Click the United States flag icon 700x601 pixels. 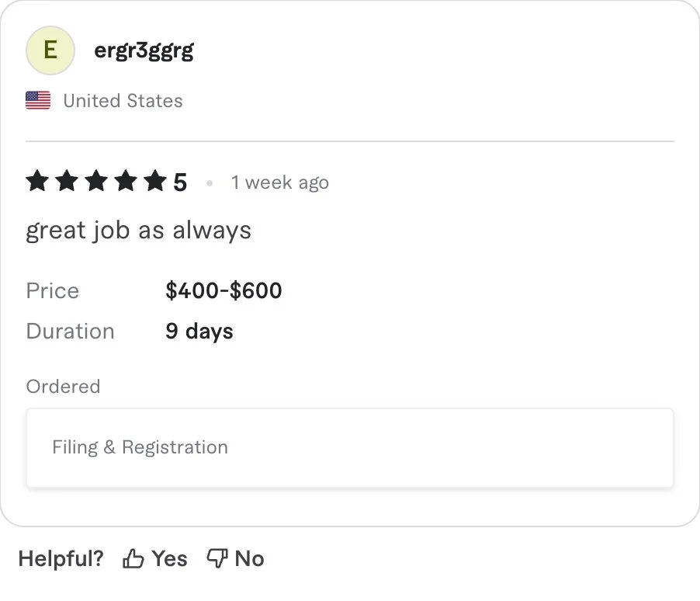click(x=38, y=101)
